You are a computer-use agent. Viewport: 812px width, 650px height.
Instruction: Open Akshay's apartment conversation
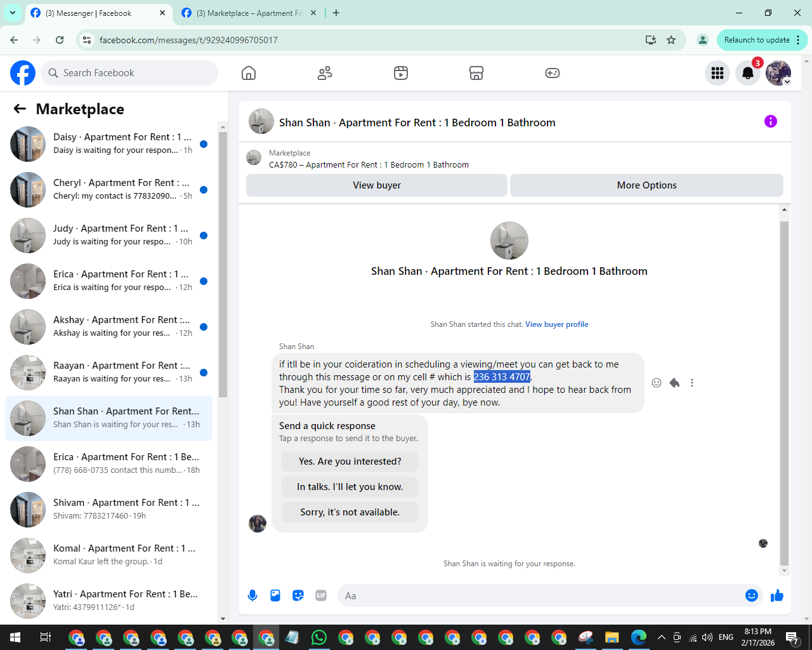pyautogui.click(x=108, y=327)
